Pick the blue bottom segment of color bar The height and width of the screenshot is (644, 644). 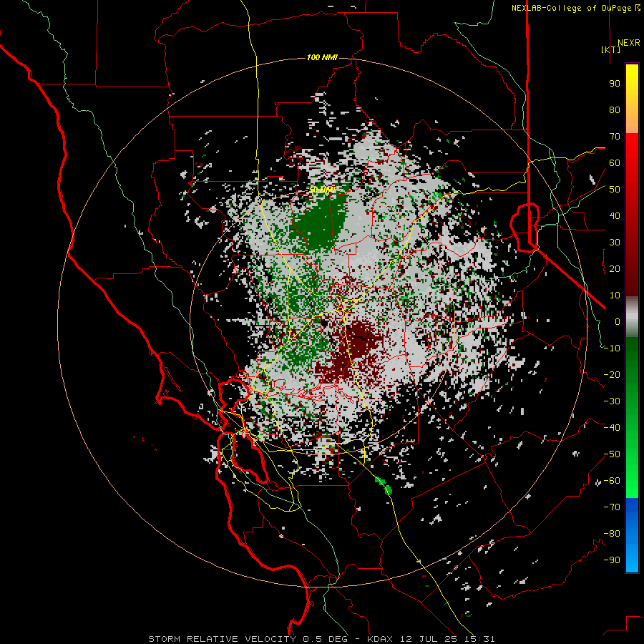click(632, 535)
